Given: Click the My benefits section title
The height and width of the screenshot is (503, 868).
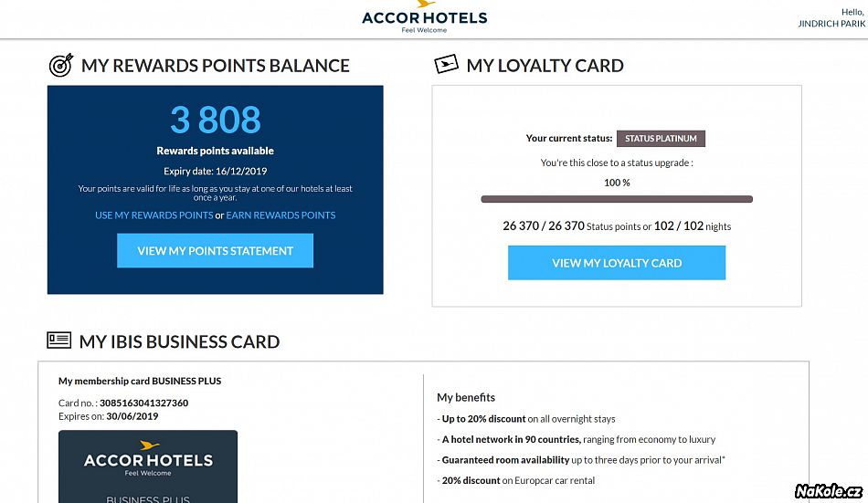Looking at the screenshot, I should pos(466,397).
